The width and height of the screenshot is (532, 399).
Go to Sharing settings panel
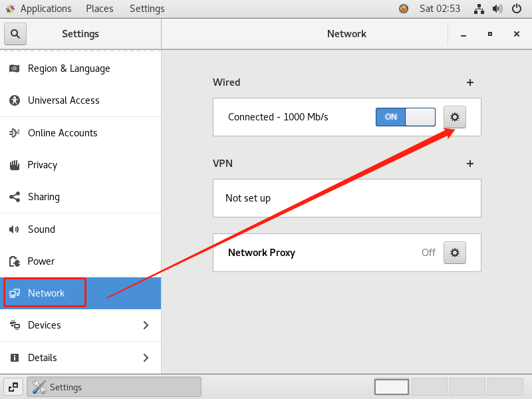pyautogui.click(x=80, y=197)
